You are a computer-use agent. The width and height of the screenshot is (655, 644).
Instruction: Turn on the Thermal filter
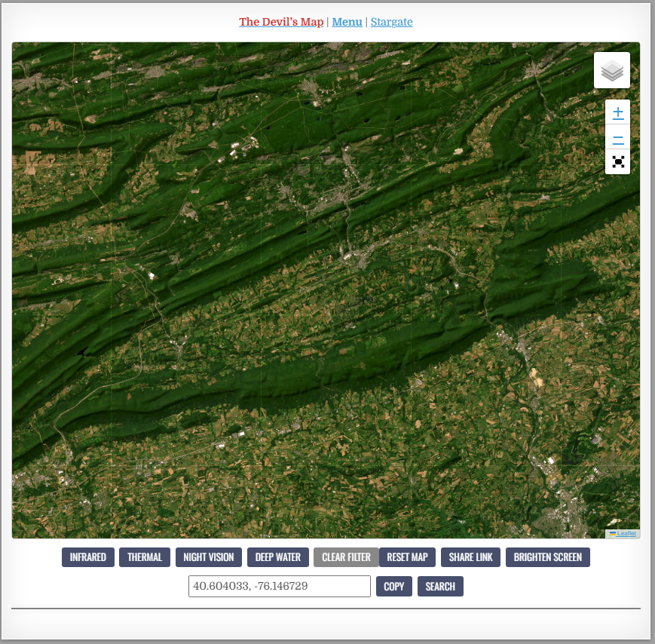(145, 557)
